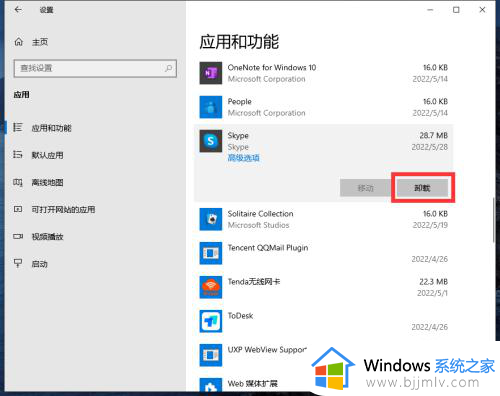Click the Tenda date 2022/5/1
The image size is (500, 396).
click(432, 293)
